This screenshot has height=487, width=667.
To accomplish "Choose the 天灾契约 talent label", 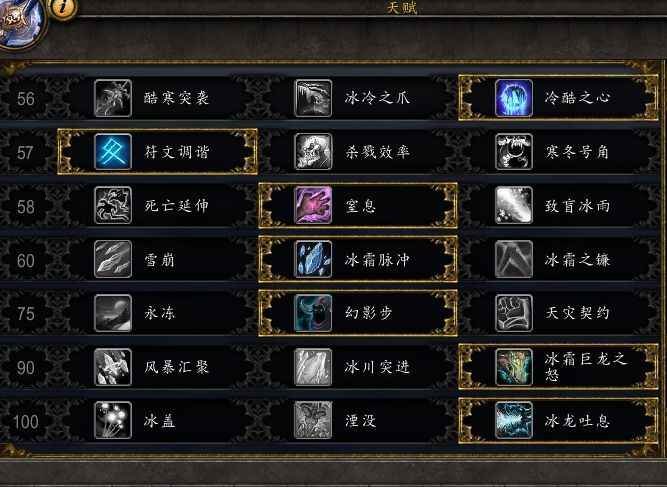I will (578, 313).
